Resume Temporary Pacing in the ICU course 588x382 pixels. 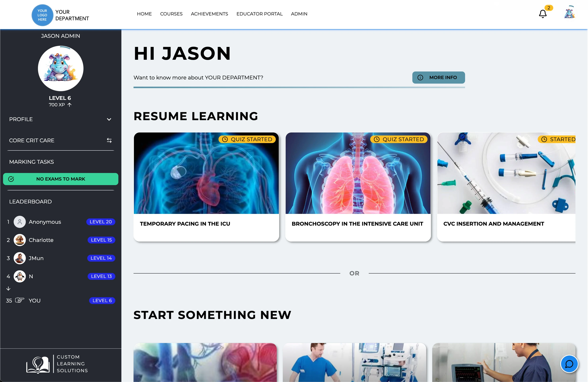pyautogui.click(x=206, y=187)
